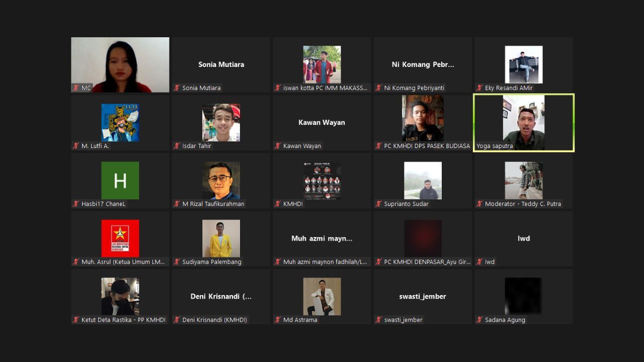Image resolution: width=644 pixels, height=362 pixels.
Task: Click muted mic icon next to Suprianto Sudar
Action: click(x=379, y=204)
